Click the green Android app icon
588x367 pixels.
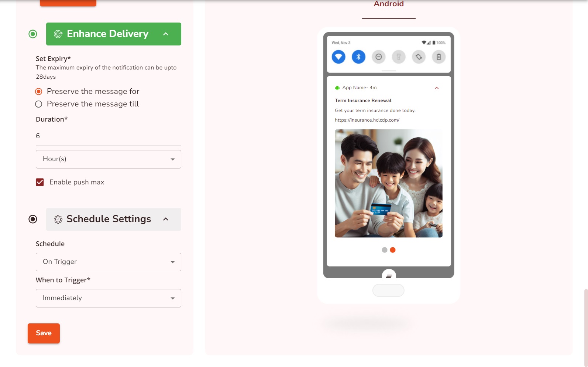tap(337, 88)
